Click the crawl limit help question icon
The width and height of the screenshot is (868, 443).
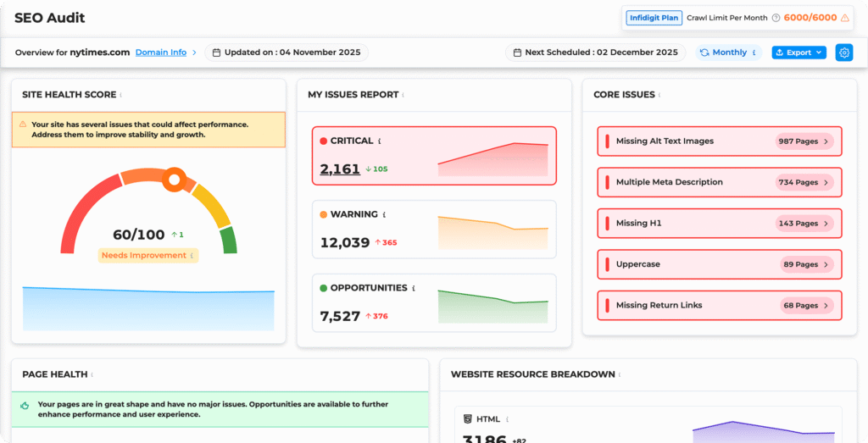tap(776, 18)
